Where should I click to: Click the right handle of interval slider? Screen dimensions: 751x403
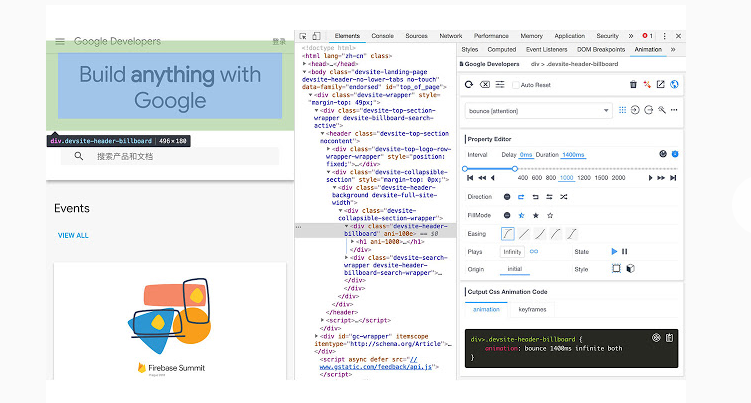point(515,169)
